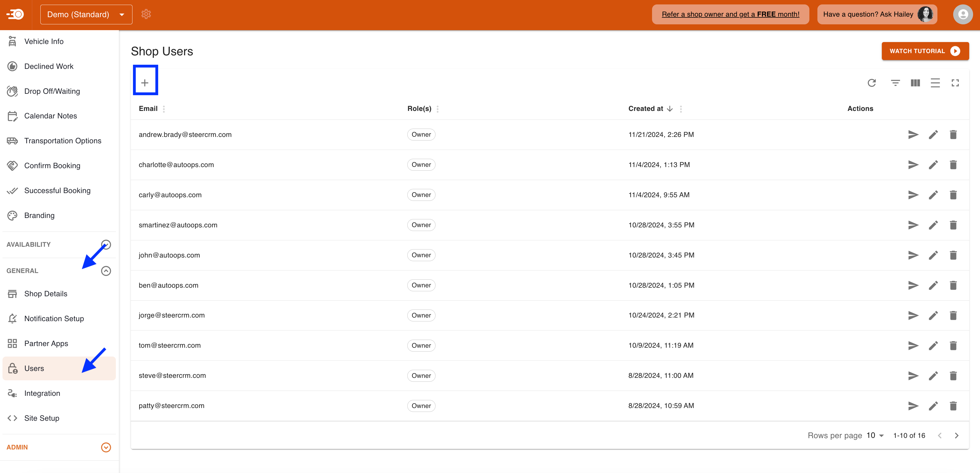Screen dimensions: 980x473
Task: Edit the user charlotte@autoops.com
Action: [933, 164]
